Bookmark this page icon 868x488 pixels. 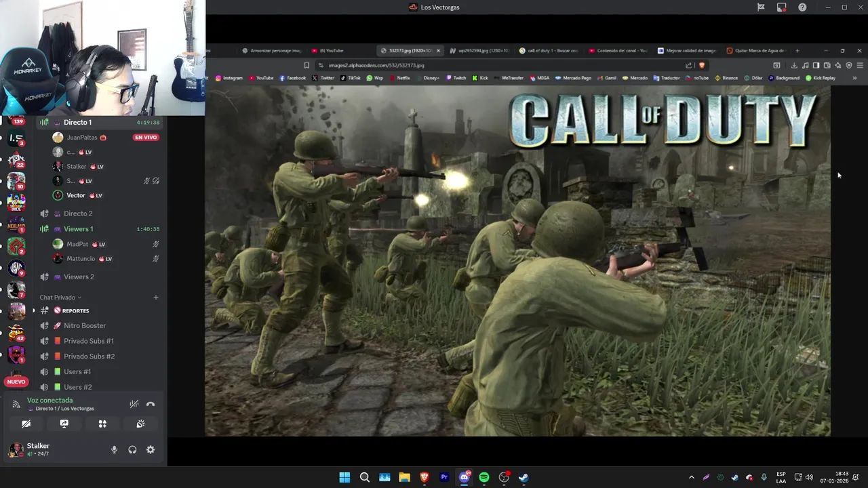[307, 65]
